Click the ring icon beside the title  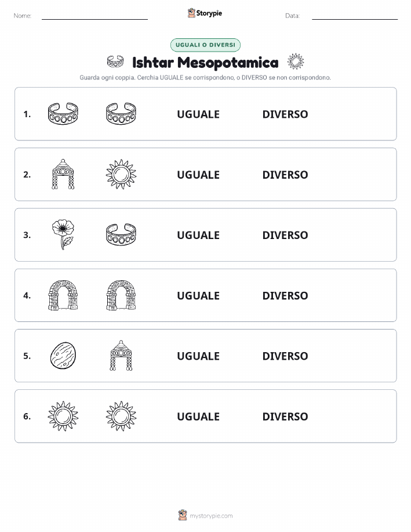click(115, 61)
